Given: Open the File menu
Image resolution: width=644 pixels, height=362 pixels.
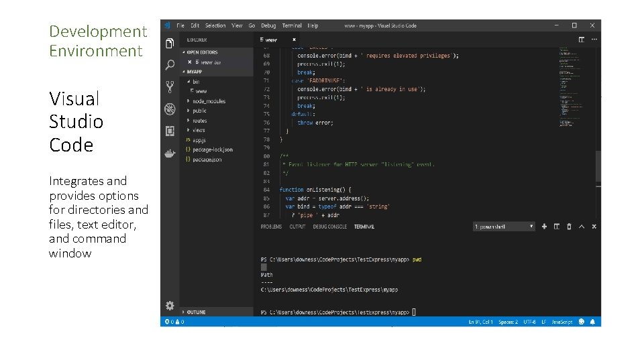Looking at the screenshot, I should click(x=180, y=25).
